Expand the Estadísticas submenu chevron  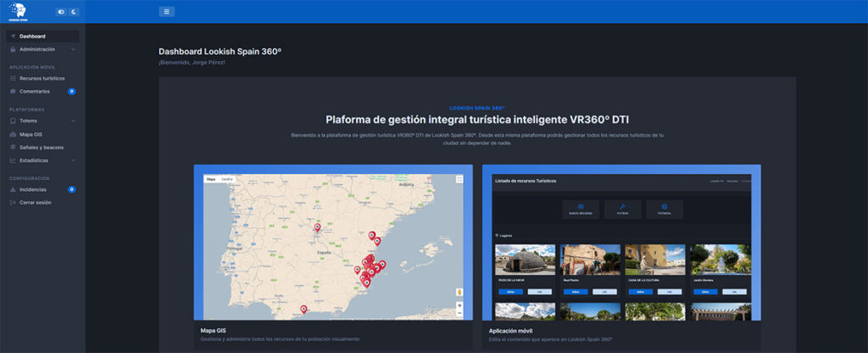pos(73,160)
